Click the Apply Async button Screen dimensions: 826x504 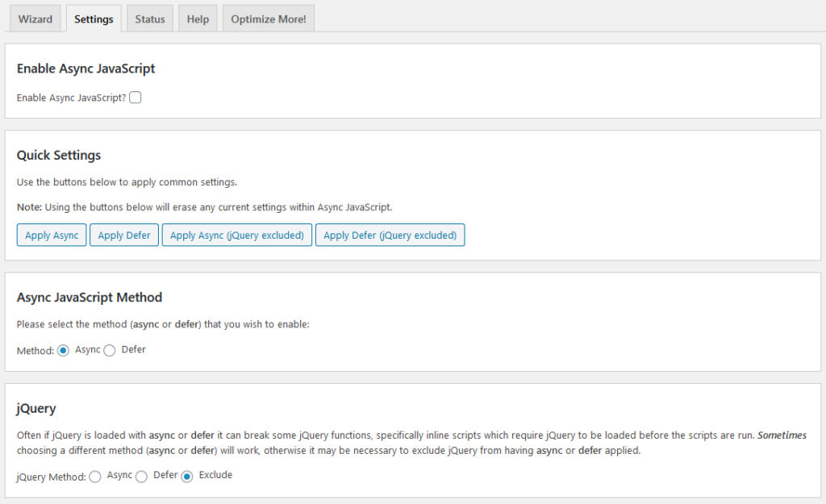[52, 235]
